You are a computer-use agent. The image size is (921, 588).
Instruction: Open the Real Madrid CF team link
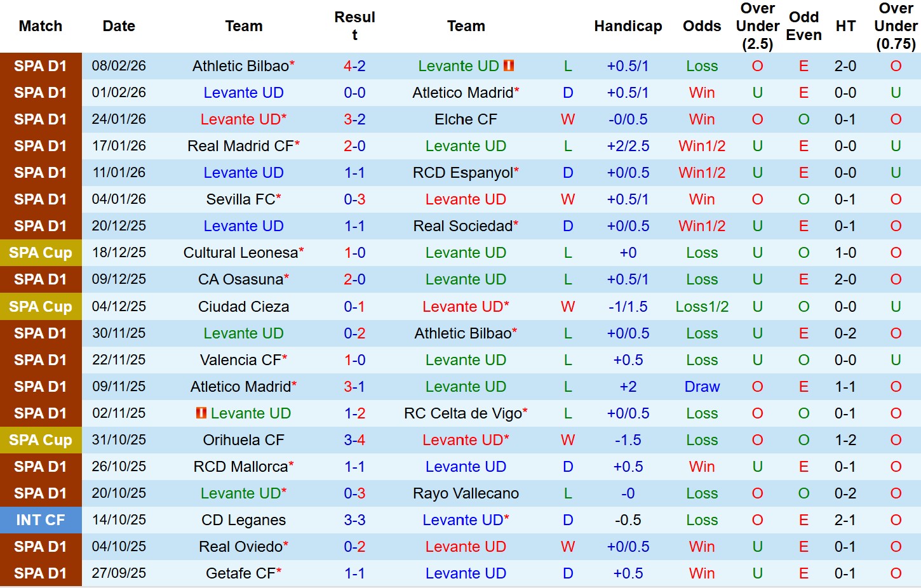[241, 146]
